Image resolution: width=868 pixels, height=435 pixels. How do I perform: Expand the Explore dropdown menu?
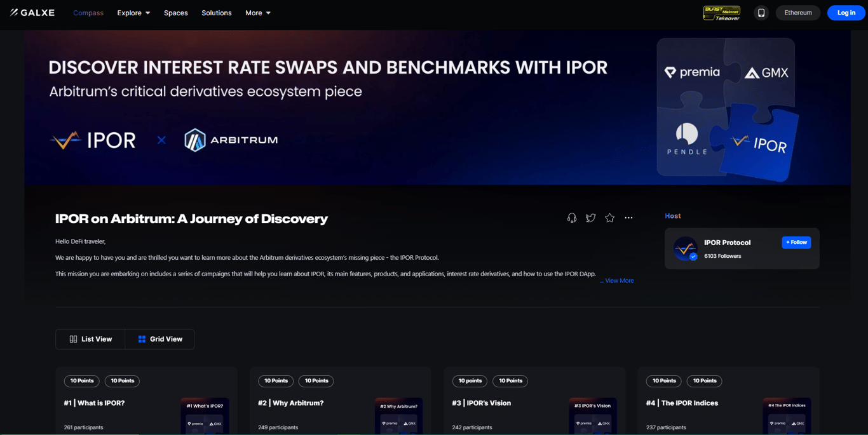tap(133, 13)
